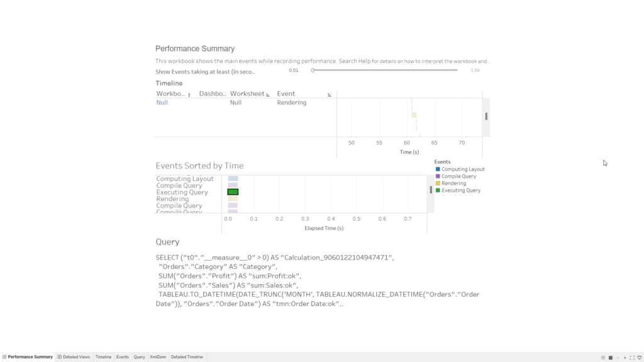The width and height of the screenshot is (644, 362).
Task: Sort the Worksheet column using its sort icon
Action: tap(267, 94)
